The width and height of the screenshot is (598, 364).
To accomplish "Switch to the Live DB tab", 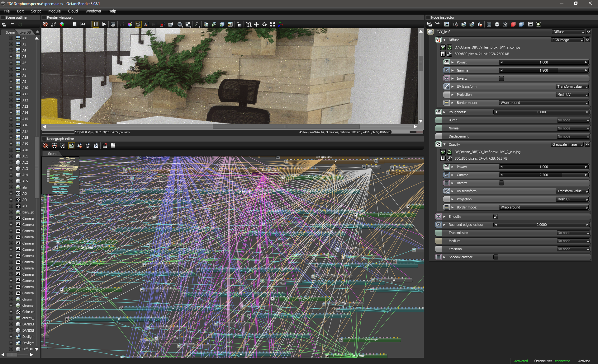I will point(25,32).
